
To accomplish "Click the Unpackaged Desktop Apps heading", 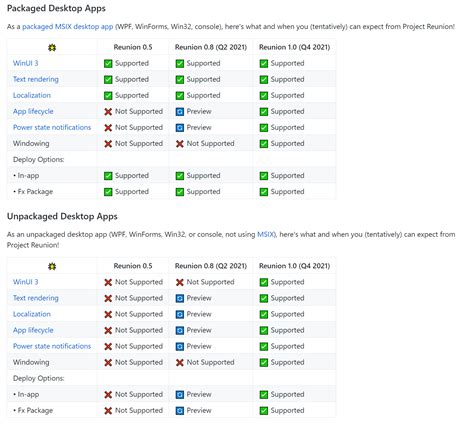I will point(62,216).
